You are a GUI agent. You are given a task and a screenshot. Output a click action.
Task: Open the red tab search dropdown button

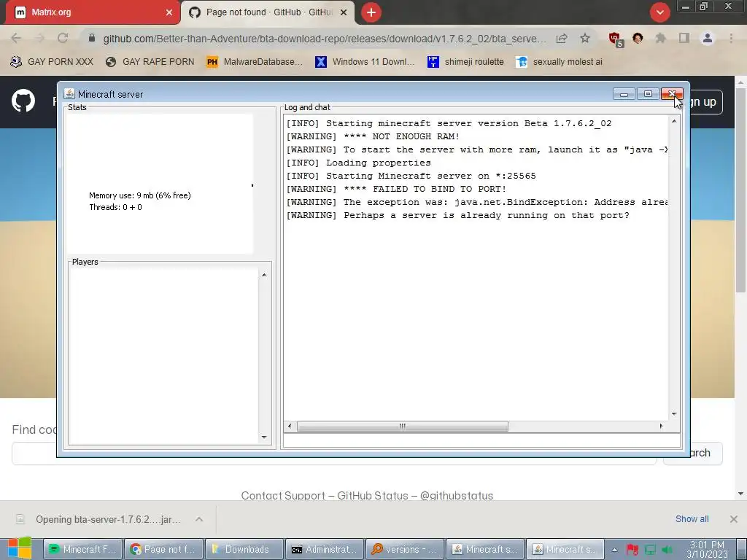coord(659,12)
